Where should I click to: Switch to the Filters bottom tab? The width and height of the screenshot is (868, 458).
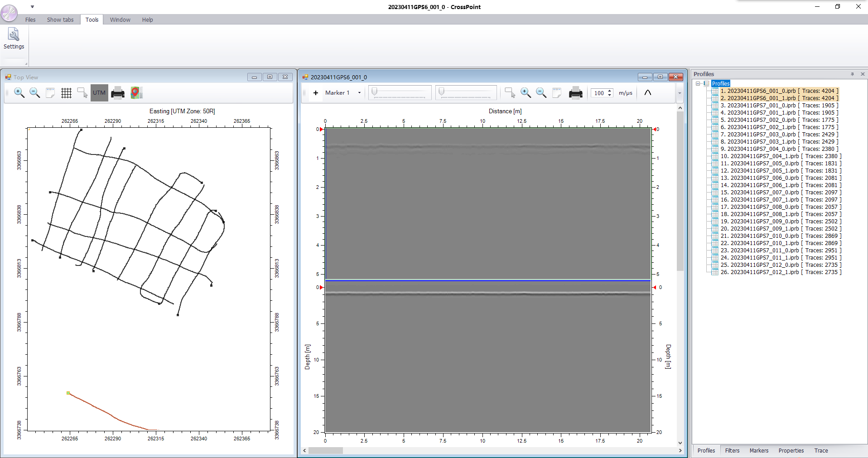(732, 450)
